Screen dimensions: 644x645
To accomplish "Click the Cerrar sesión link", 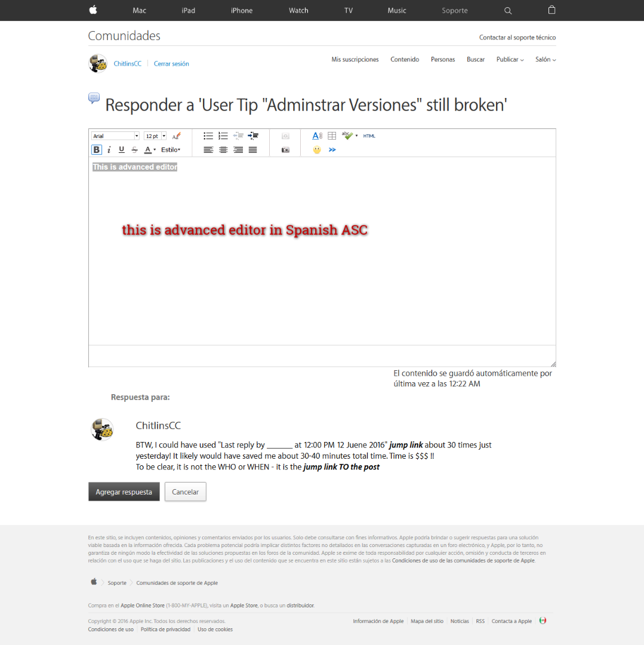I will coord(171,64).
